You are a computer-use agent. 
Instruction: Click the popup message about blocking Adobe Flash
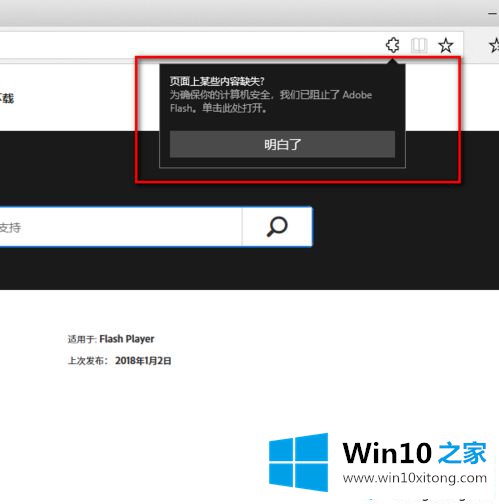click(x=271, y=102)
